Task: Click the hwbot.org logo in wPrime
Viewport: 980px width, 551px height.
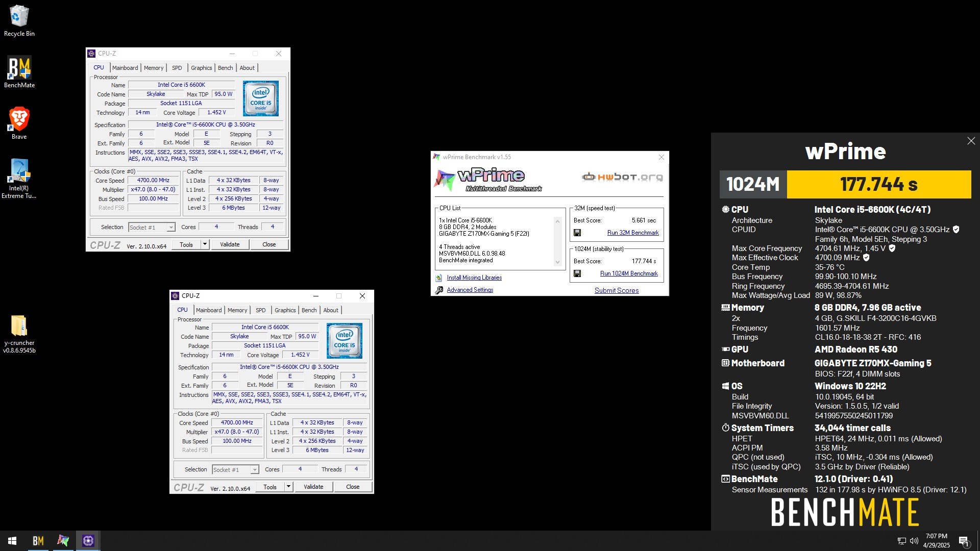Action: (622, 177)
